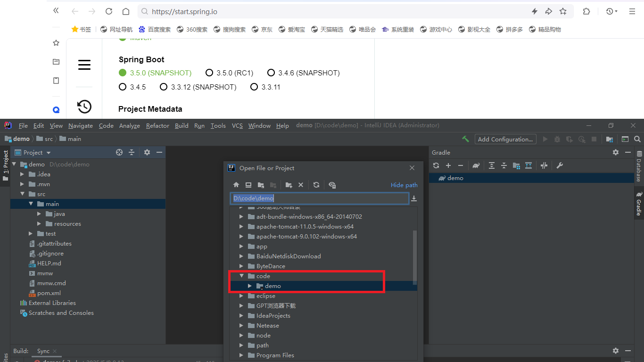
Task: Select Spring Boot 3.4.6 (SNAPSHOT) radio
Action: pos(271,73)
